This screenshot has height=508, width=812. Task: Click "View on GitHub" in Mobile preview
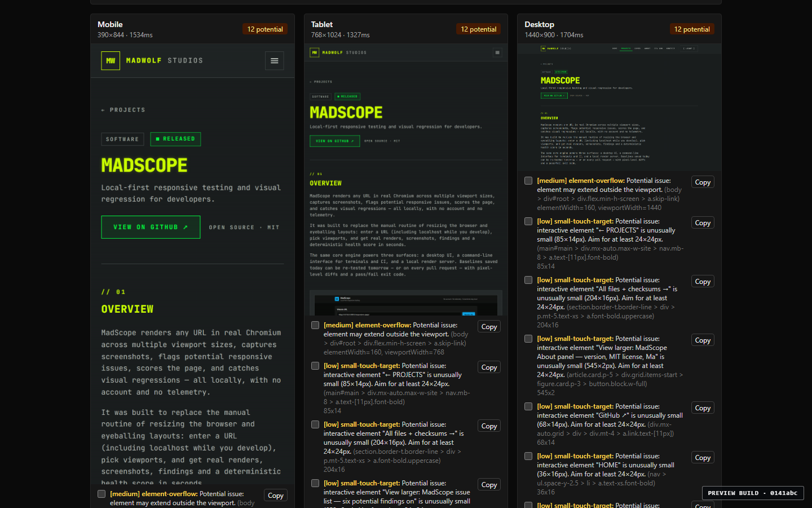tap(151, 227)
